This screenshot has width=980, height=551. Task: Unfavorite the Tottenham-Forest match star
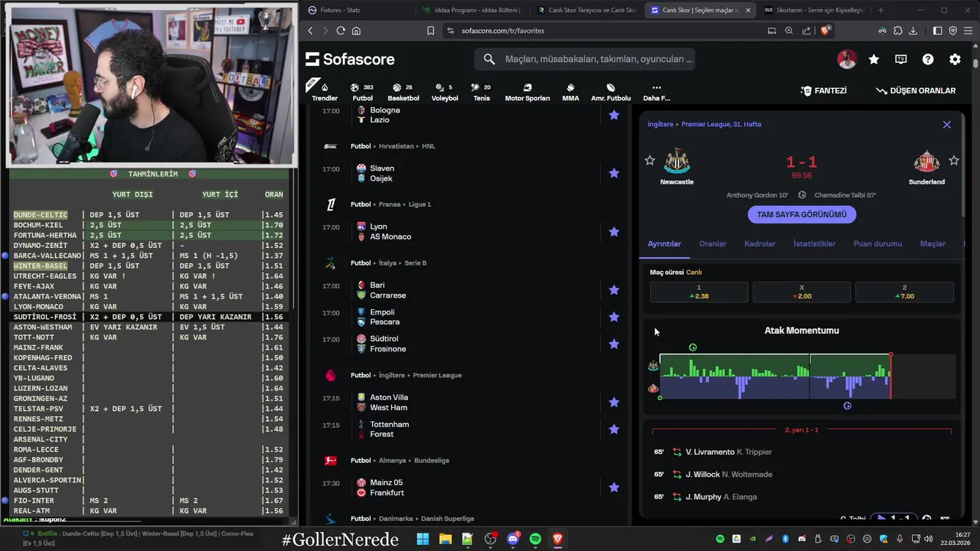[614, 429]
